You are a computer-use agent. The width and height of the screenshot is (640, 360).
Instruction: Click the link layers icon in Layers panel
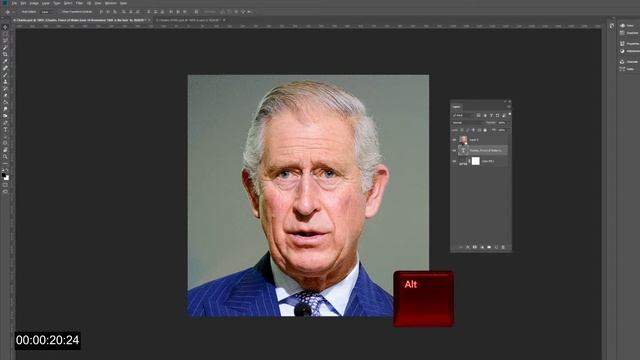point(461,247)
